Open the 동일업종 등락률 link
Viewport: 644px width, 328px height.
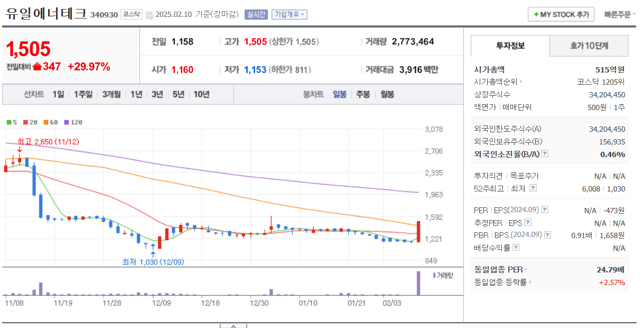(501, 283)
